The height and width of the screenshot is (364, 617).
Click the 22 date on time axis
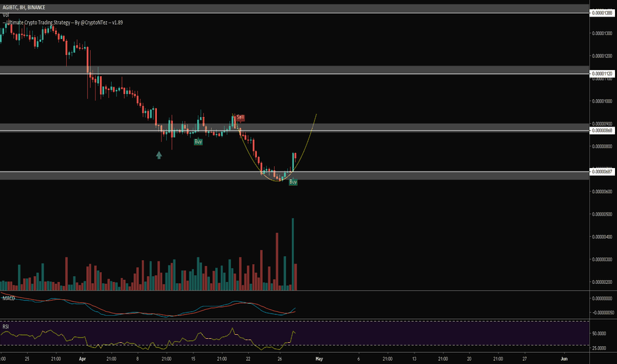click(x=248, y=359)
